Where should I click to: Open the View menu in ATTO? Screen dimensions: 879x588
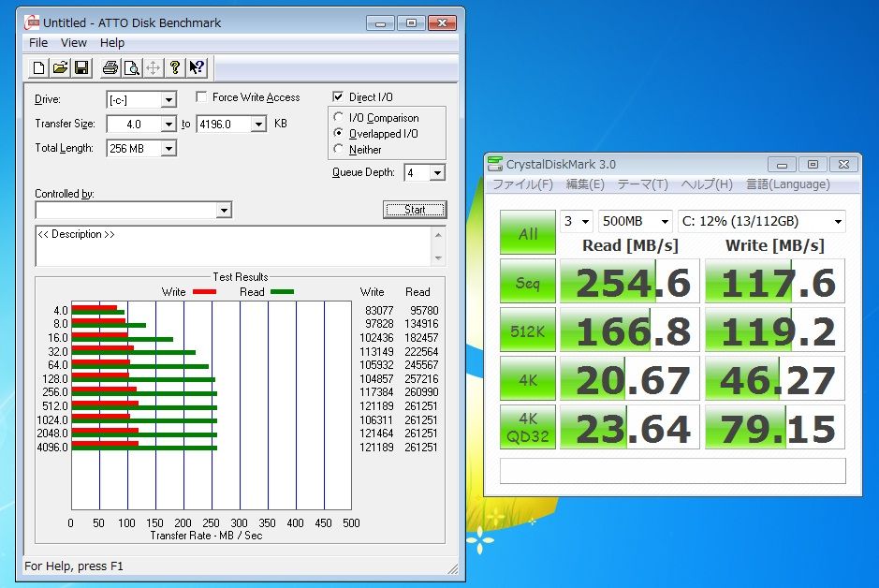[x=73, y=42]
